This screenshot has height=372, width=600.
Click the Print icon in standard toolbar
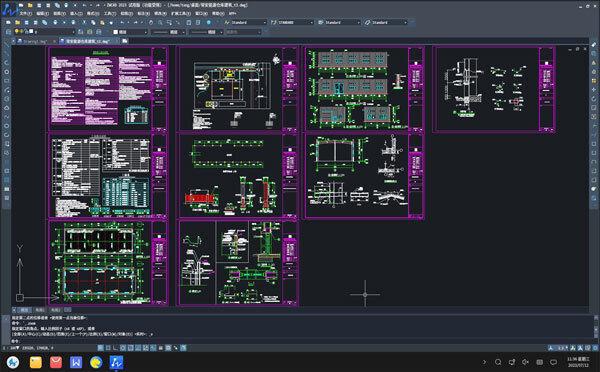tap(55, 22)
